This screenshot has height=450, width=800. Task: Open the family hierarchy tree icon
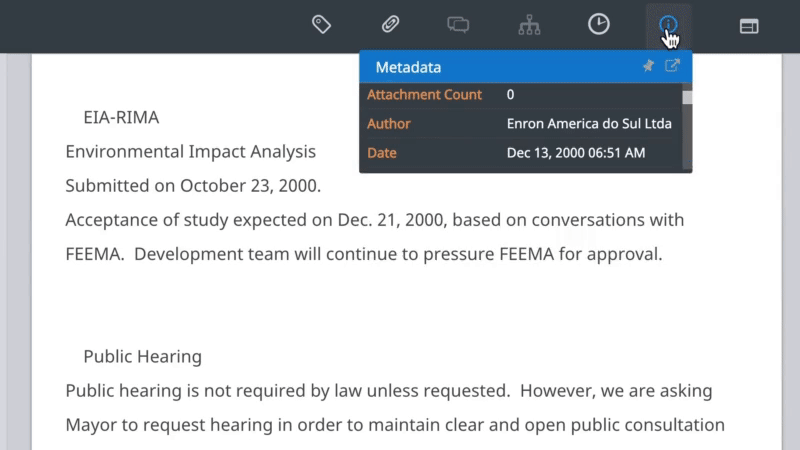529,24
